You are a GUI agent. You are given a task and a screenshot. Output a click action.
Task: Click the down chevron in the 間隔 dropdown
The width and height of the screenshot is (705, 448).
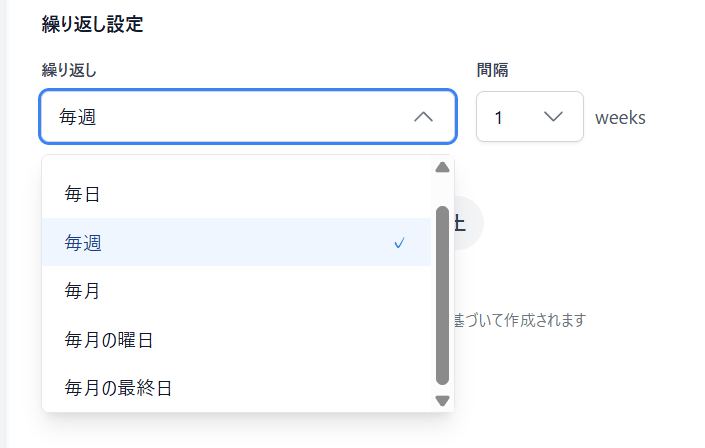pyautogui.click(x=553, y=117)
